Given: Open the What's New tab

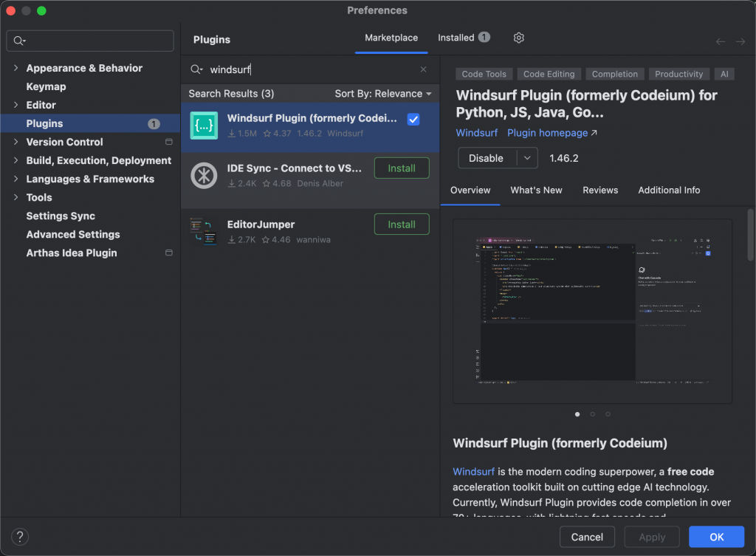Looking at the screenshot, I should tap(536, 190).
